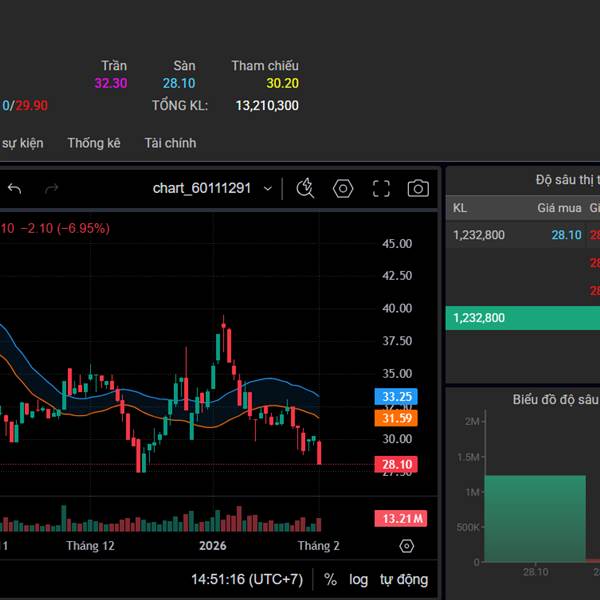This screenshot has width=600, height=600.
Task: Open the quick search icon
Action: (306, 189)
